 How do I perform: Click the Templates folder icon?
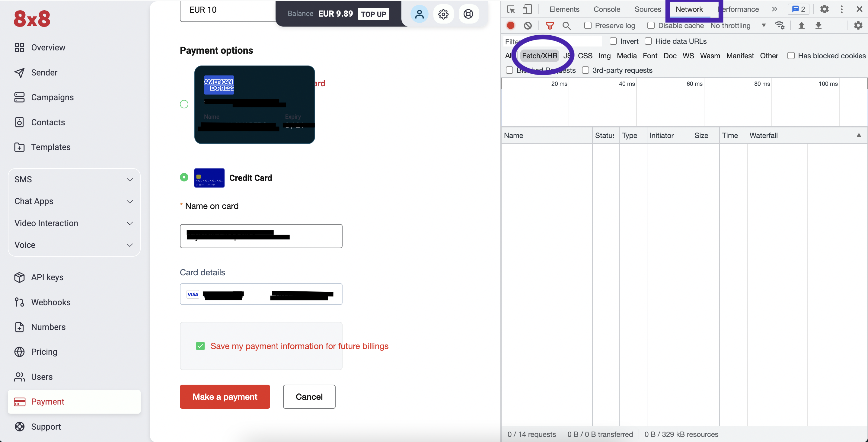(x=19, y=147)
